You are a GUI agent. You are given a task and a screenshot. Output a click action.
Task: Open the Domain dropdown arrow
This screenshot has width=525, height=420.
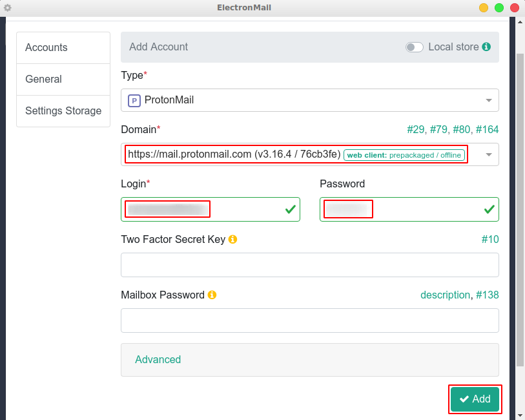coord(489,154)
